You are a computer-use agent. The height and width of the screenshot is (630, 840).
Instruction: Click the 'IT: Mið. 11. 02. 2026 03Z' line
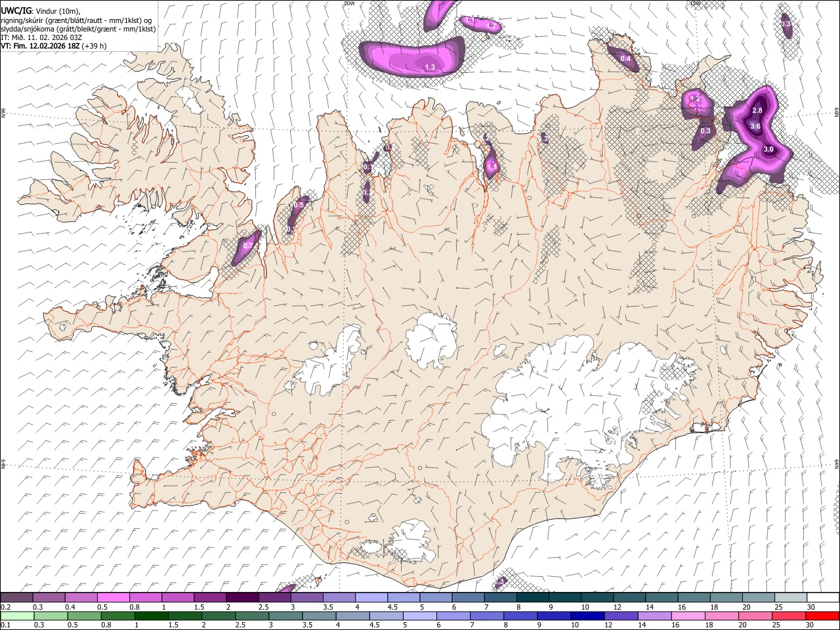(x=41, y=37)
